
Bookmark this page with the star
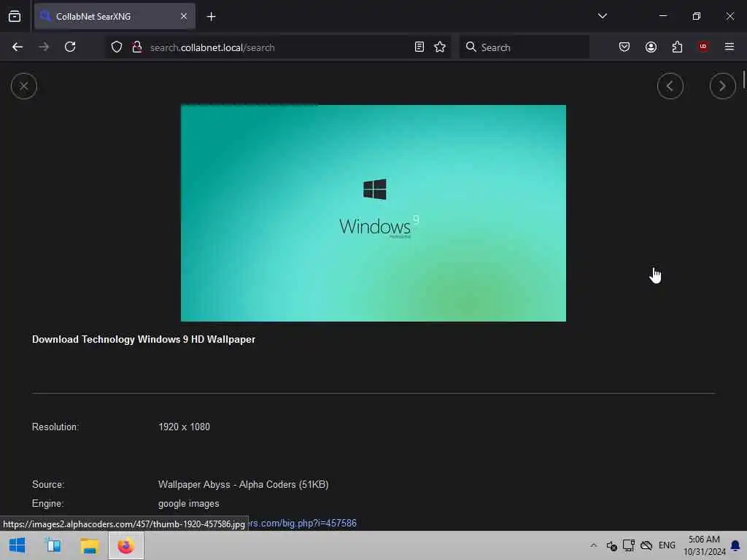[440, 47]
